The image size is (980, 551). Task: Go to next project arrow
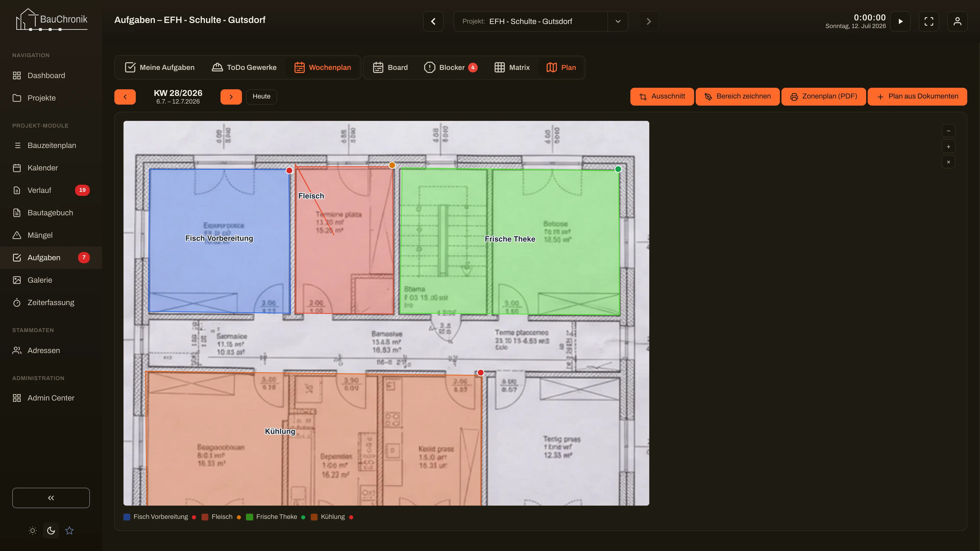pyautogui.click(x=649, y=21)
